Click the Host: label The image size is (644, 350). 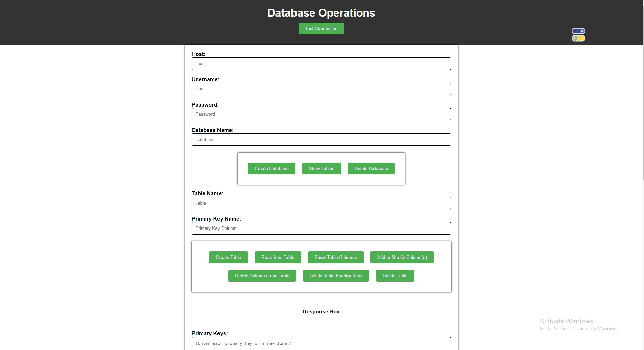click(198, 54)
